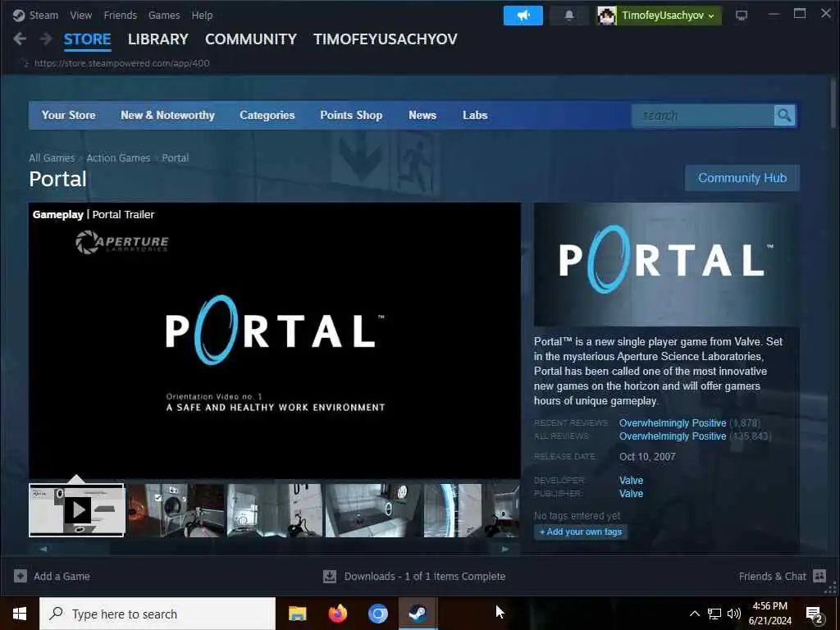The image size is (840, 630).
Task: Click the Steam taskbar icon
Action: coord(418,614)
